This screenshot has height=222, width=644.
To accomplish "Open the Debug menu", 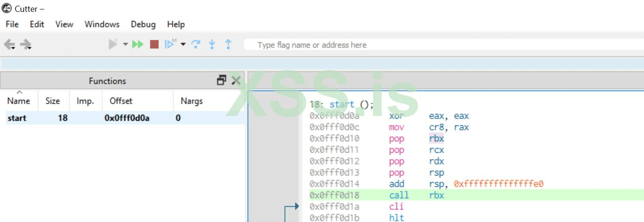I will 143,24.
